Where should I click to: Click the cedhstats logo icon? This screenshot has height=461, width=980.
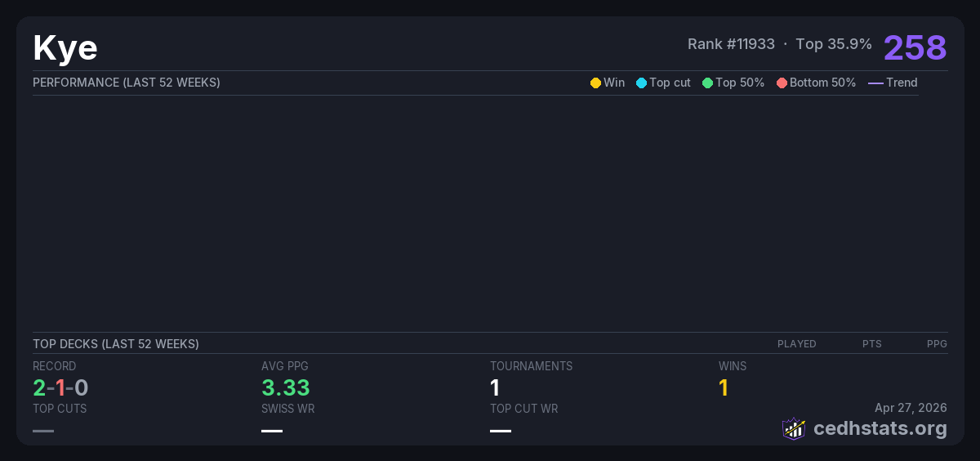pos(793,428)
